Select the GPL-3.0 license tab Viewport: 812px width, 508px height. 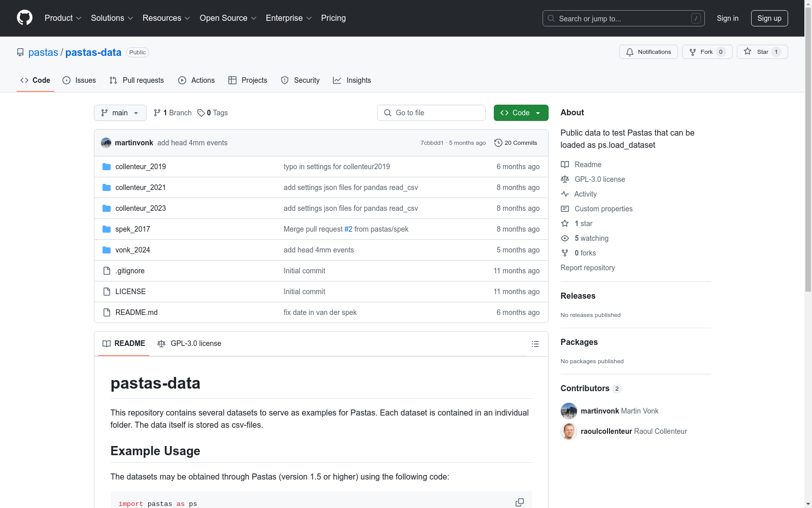pyautogui.click(x=189, y=344)
